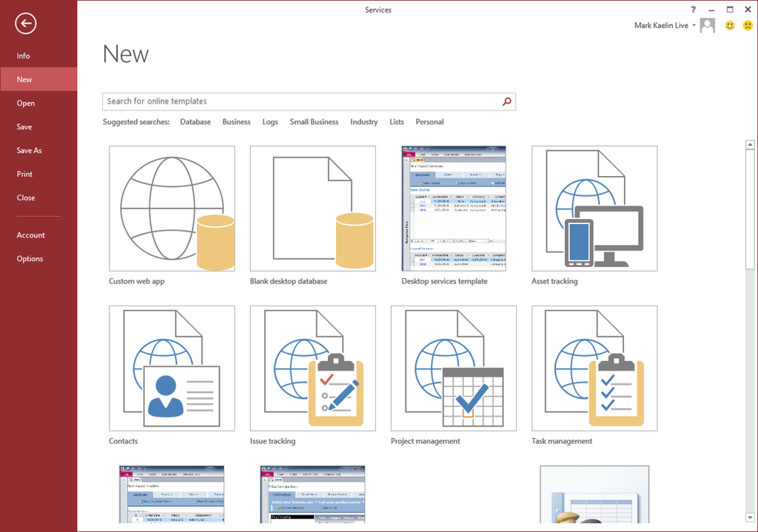
Task: Choose Custom web app template
Action: pos(172,208)
